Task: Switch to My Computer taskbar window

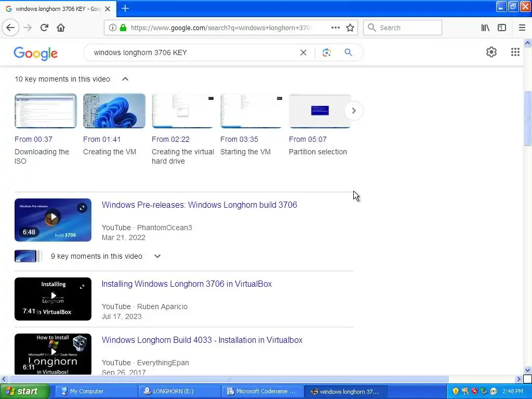Action: coord(96,391)
